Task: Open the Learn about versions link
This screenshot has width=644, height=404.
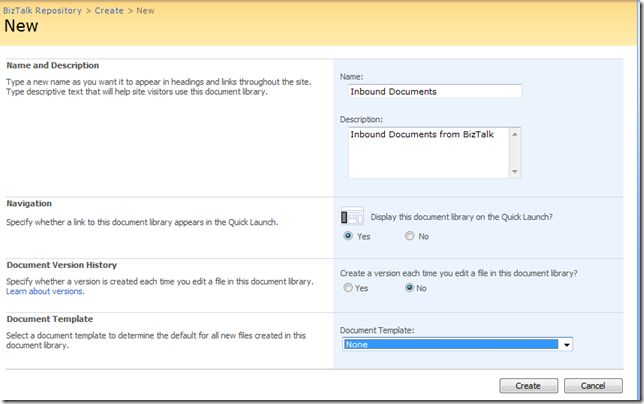Action: (x=45, y=292)
